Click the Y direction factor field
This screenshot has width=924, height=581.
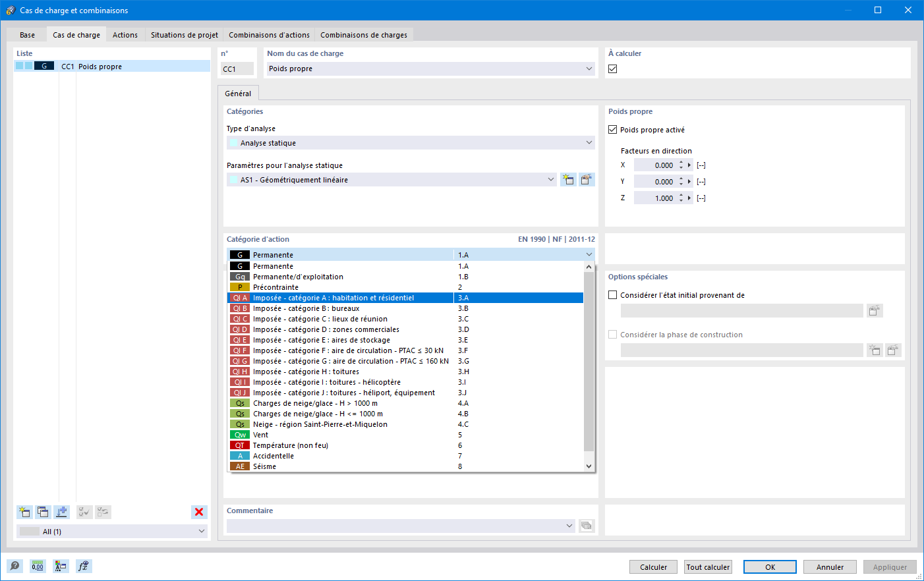click(655, 182)
